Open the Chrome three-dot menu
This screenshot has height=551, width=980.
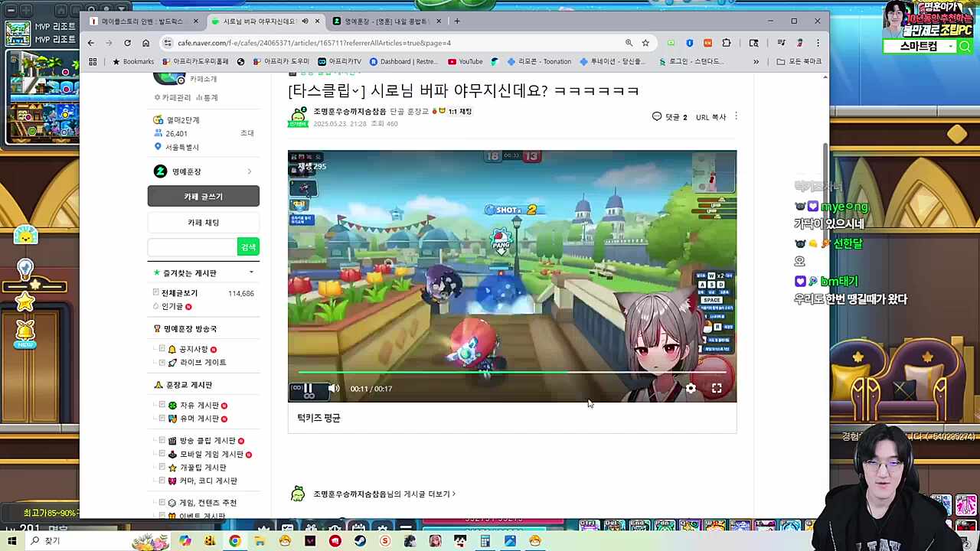[x=818, y=43]
